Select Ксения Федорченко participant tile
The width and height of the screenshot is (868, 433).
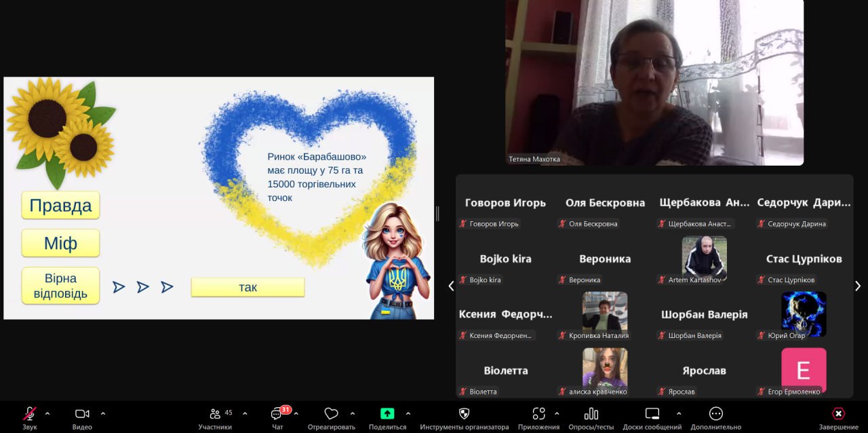click(505, 315)
